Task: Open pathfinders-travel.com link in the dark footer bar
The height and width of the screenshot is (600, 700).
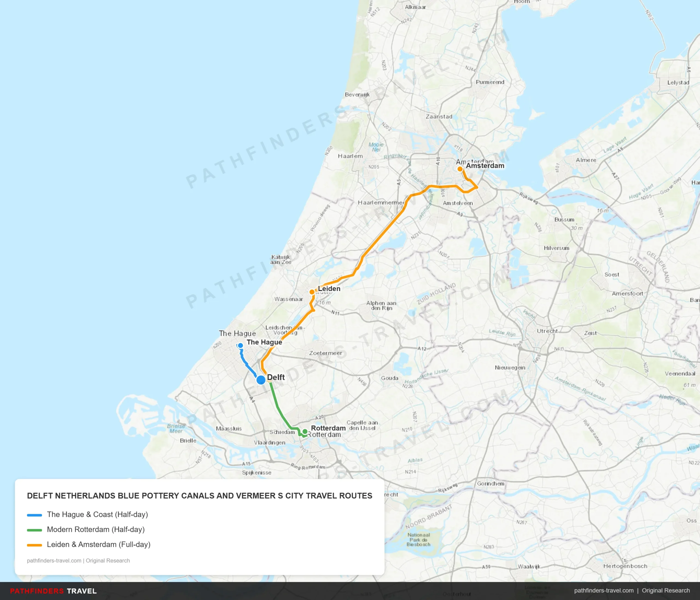Action: point(603,590)
